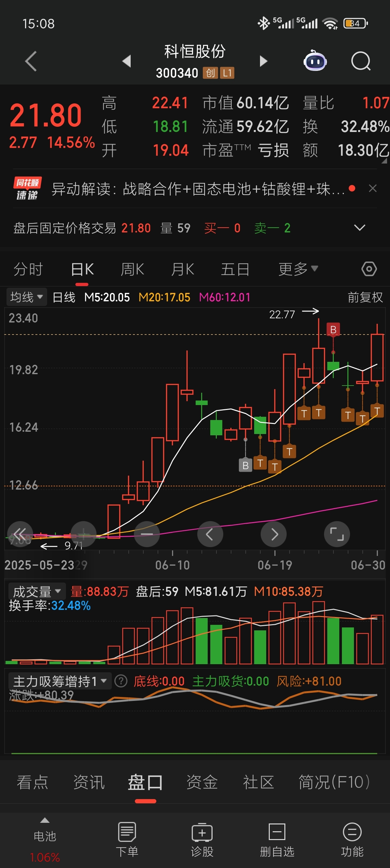Select the 盘口 tab
The image size is (390, 868).
tap(146, 782)
